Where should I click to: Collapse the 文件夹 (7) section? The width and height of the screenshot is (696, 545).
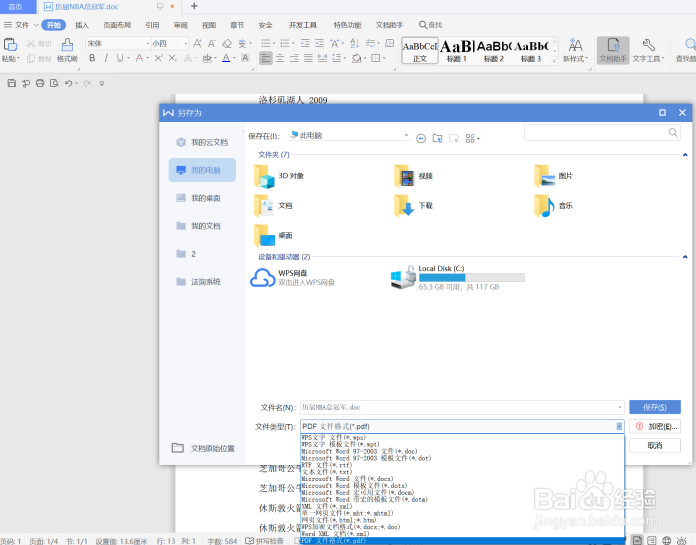(685, 155)
